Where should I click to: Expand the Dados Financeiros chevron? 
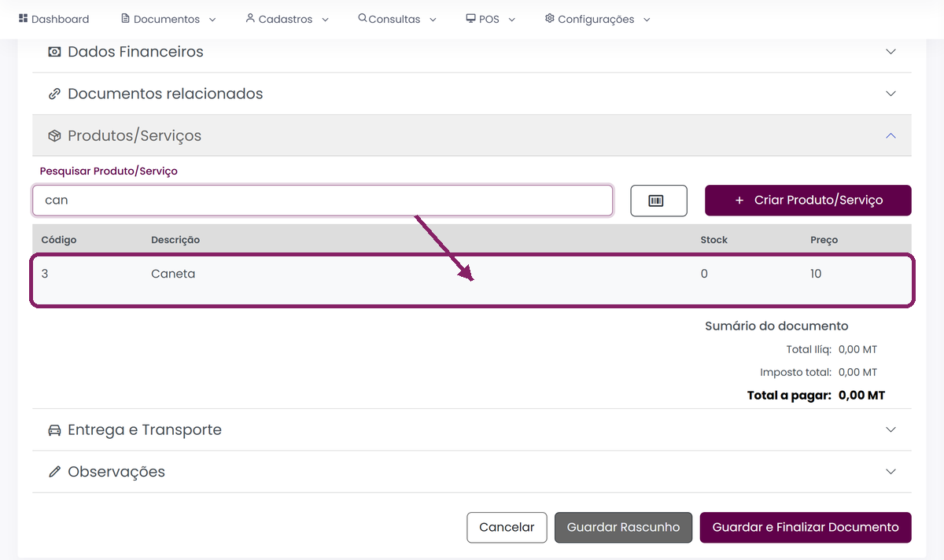pyautogui.click(x=891, y=52)
